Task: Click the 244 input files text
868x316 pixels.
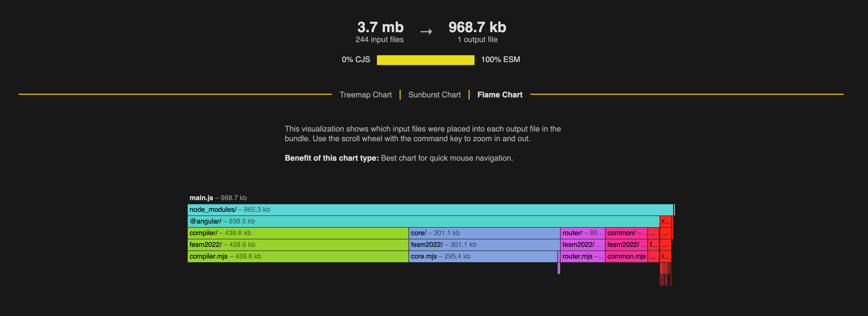Action: tap(379, 40)
